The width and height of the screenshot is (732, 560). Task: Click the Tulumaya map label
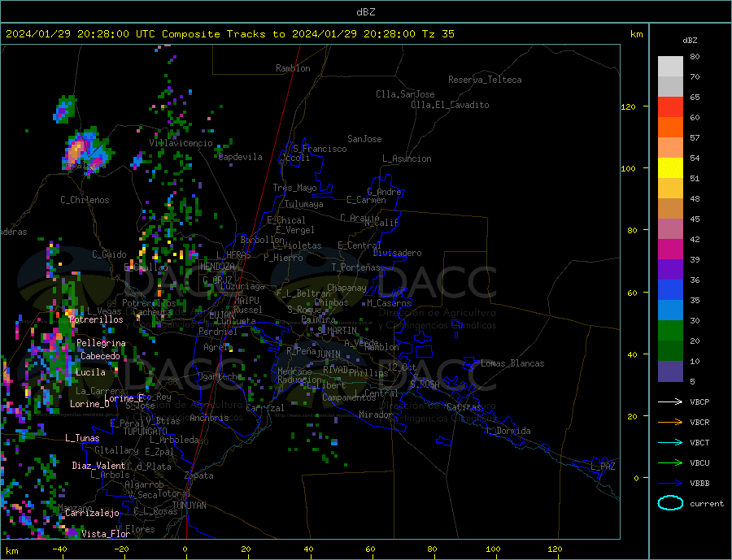(x=304, y=204)
